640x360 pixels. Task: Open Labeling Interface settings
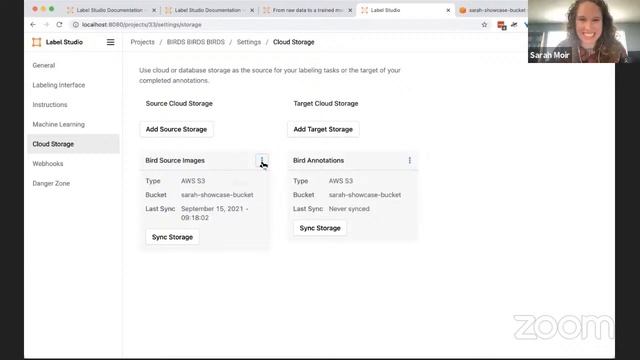coord(73,85)
